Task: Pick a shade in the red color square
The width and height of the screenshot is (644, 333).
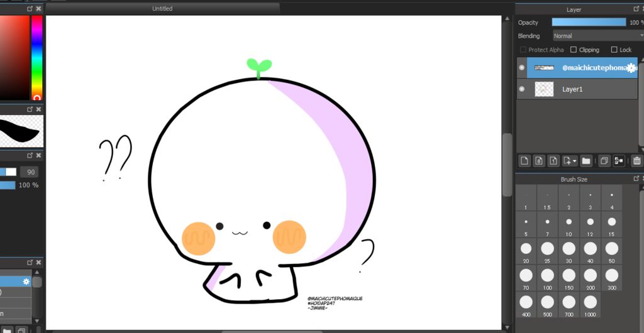Action: click(x=14, y=57)
